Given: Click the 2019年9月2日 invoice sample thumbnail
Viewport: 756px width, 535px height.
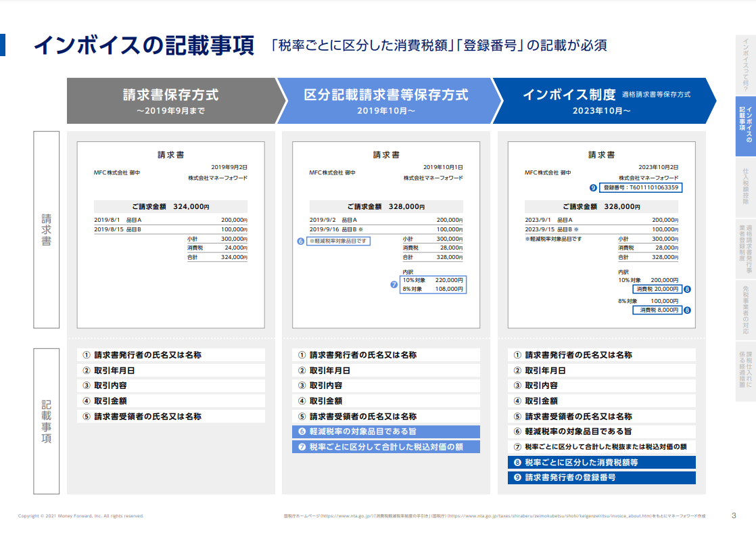Looking at the screenshot, I should (170, 235).
